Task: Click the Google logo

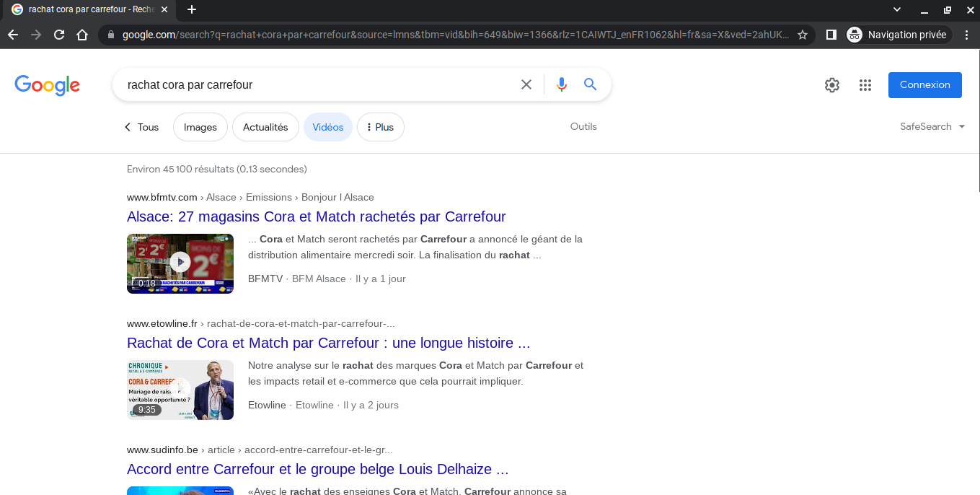Action: (x=47, y=85)
